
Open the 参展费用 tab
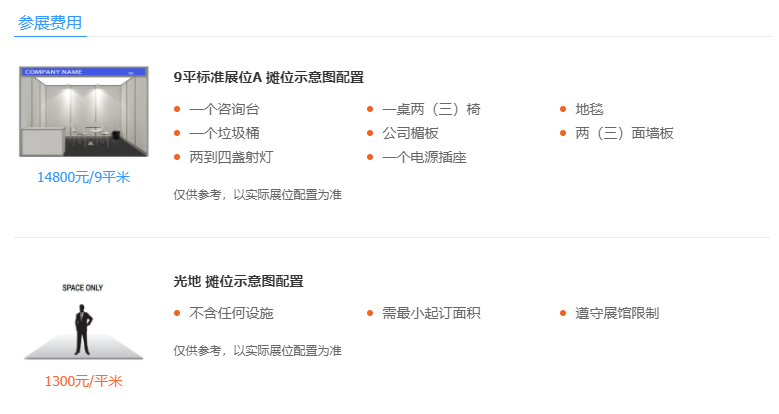point(50,23)
